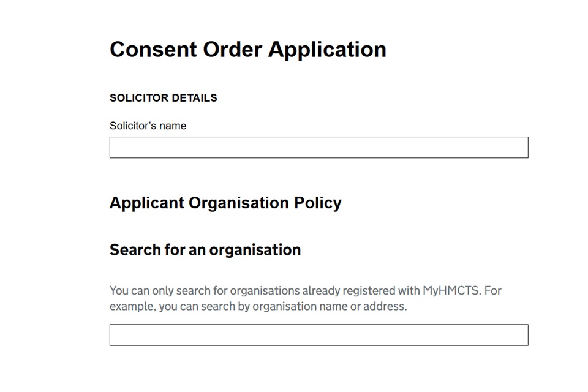This screenshot has height=392, width=588.
Task: Click the "Solicitor's name" field label
Action: pyautogui.click(x=148, y=126)
